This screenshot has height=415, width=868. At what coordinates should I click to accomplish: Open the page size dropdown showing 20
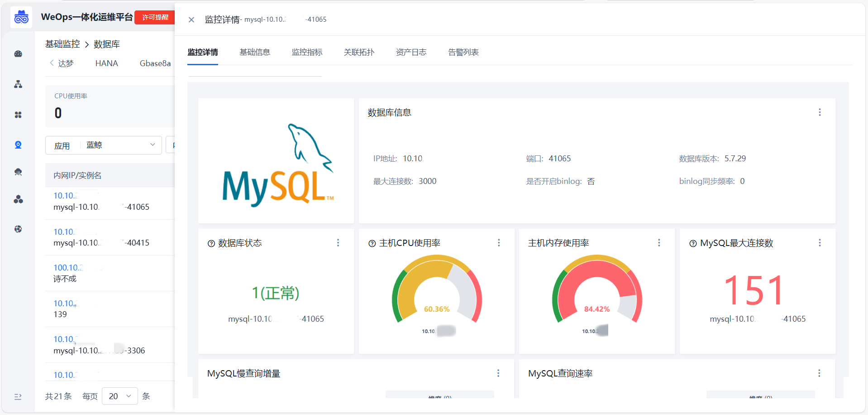click(120, 396)
